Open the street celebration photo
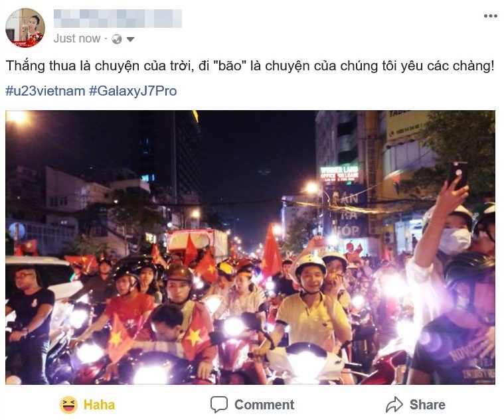Screen dimensions: 504x420 click(x=250, y=247)
